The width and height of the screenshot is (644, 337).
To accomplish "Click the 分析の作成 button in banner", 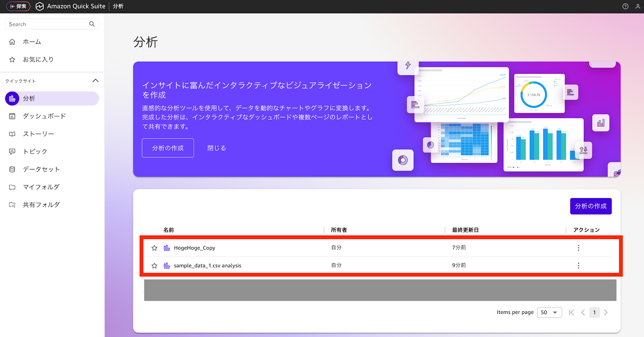I will (168, 148).
